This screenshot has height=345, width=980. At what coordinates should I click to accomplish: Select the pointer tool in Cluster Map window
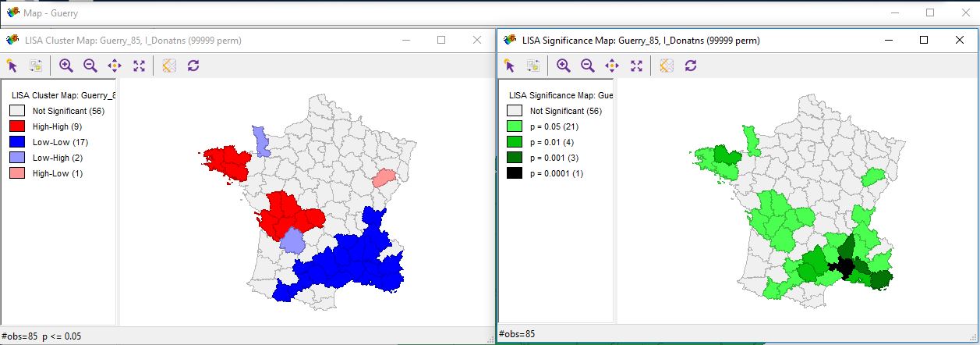pos(12,66)
